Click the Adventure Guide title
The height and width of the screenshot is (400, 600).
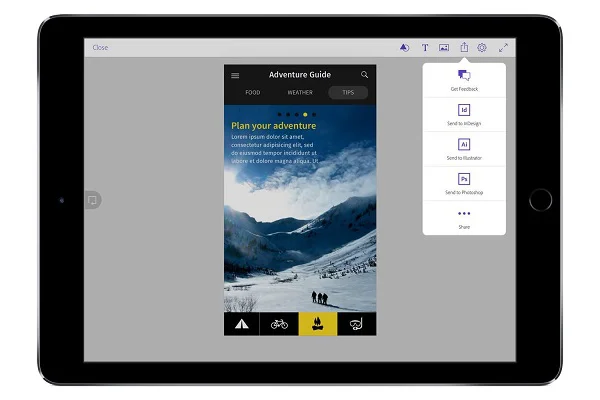(x=300, y=75)
